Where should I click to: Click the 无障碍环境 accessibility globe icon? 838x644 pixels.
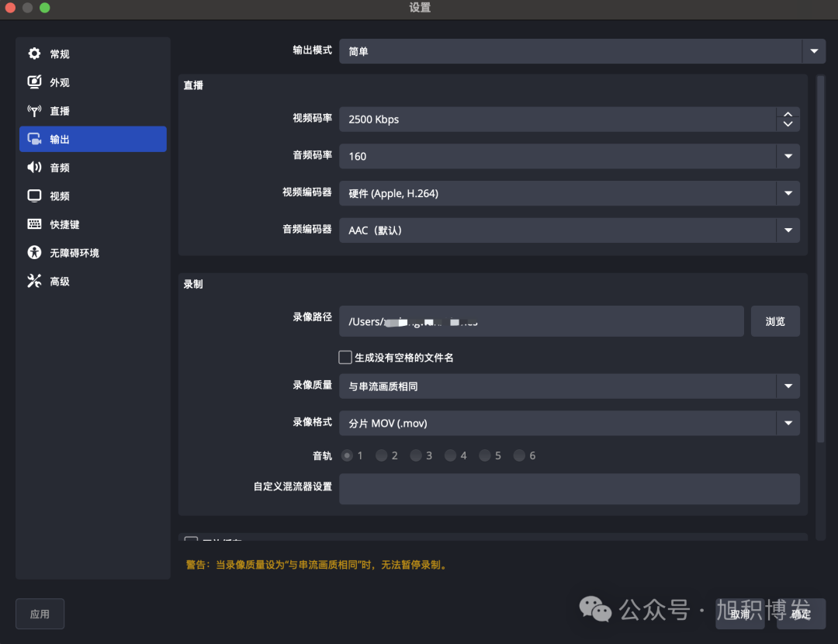tap(34, 252)
